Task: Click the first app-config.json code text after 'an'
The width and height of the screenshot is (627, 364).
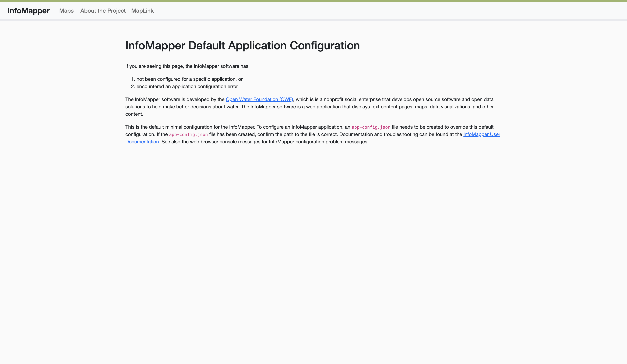Action: tap(371, 127)
